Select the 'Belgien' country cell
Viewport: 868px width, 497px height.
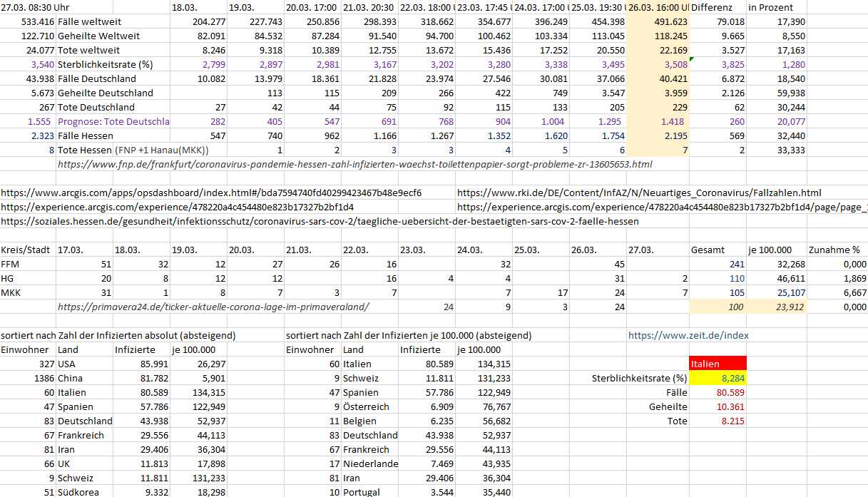coord(360,421)
